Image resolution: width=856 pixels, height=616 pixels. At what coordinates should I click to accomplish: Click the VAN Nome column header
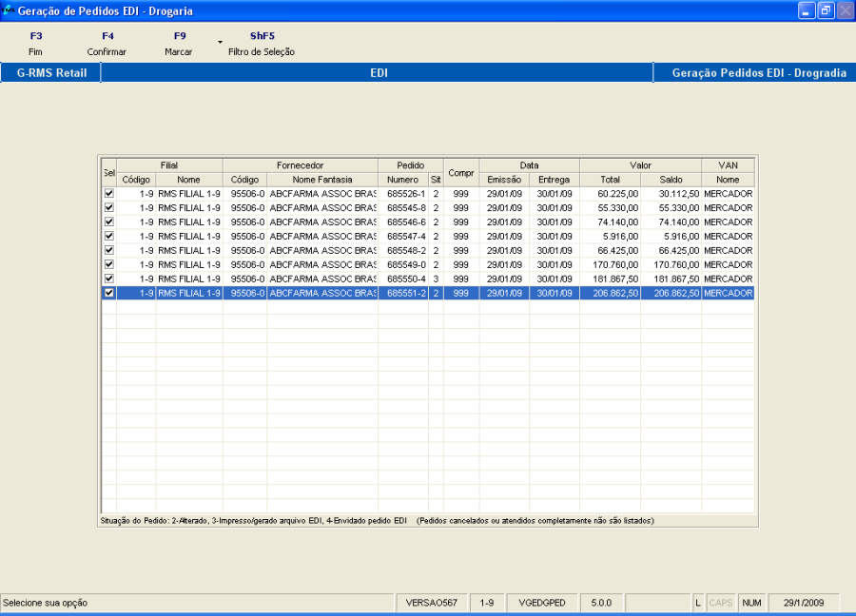728,180
